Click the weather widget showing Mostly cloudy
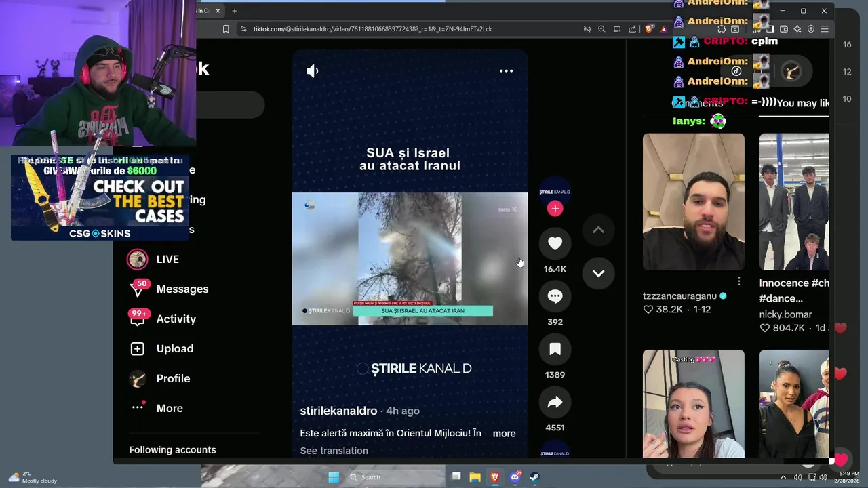The width and height of the screenshot is (868, 488). coord(33,477)
